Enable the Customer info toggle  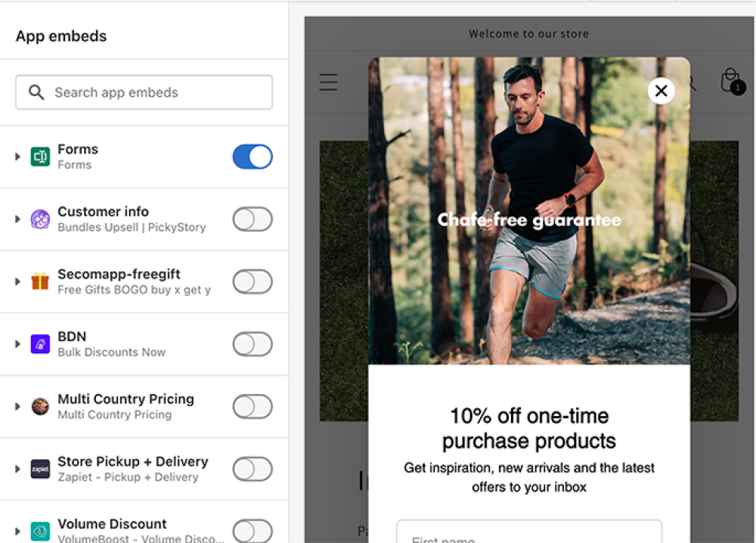(252, 219)
